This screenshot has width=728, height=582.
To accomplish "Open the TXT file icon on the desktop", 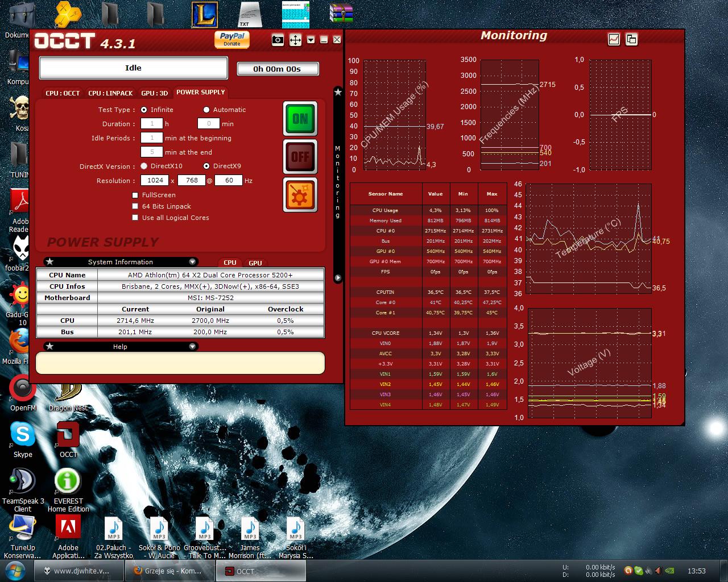I will [250, 15].
